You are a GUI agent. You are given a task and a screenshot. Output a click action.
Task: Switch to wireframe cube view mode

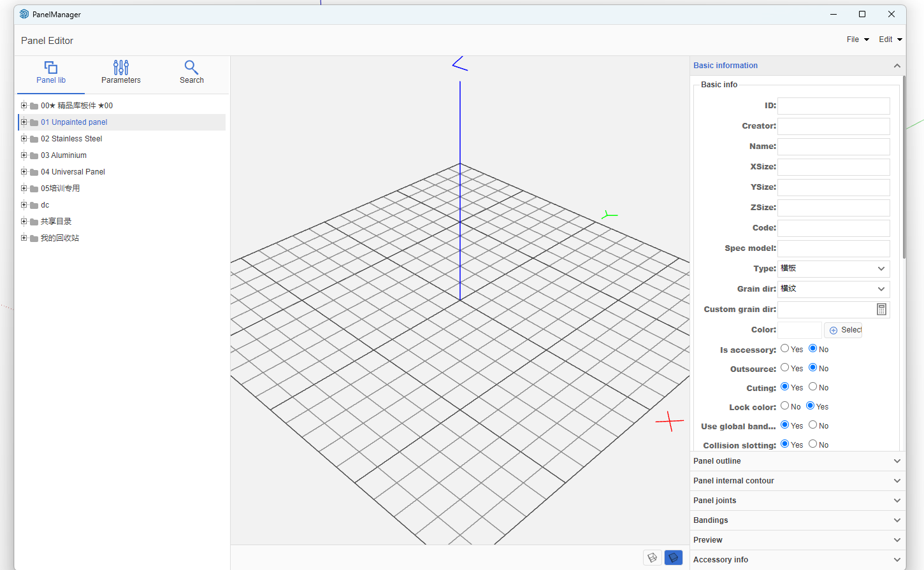(x=652, y=558)
